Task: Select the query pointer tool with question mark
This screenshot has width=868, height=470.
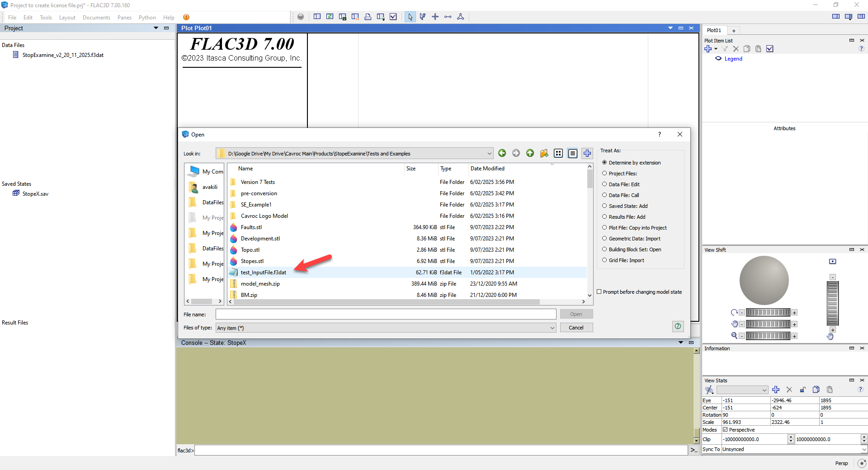Action: coord(423,17)
